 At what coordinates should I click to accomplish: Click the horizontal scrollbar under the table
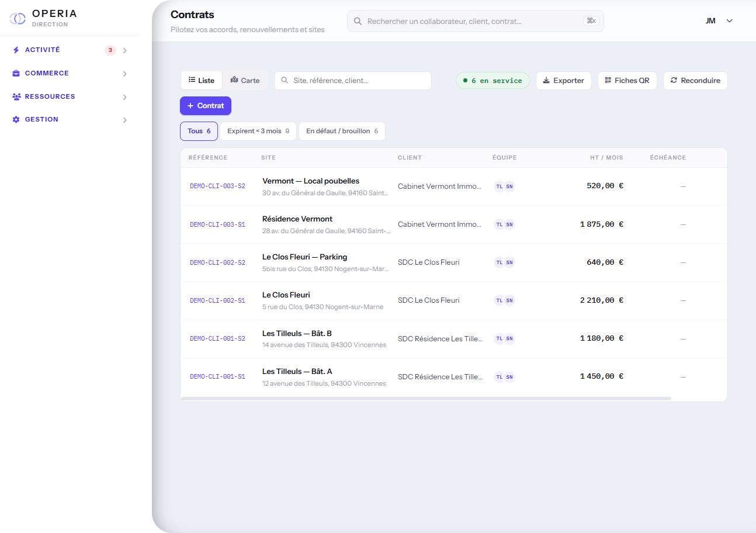point(426,399)
